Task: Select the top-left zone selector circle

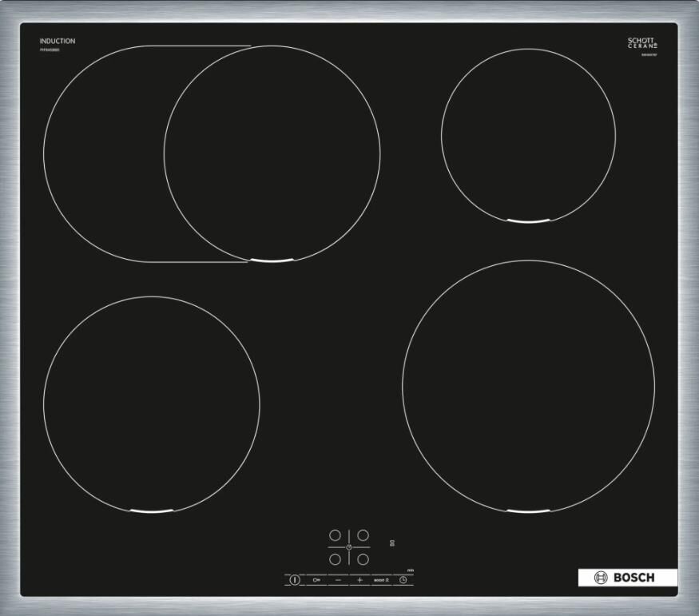Action: (x=336, y=535)
